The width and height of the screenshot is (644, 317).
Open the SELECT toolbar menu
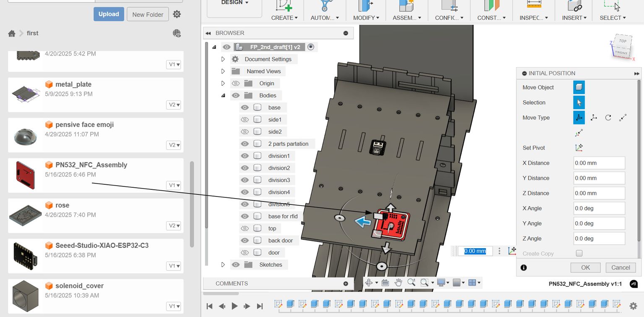pyautogui.click(x=613, y=18)
